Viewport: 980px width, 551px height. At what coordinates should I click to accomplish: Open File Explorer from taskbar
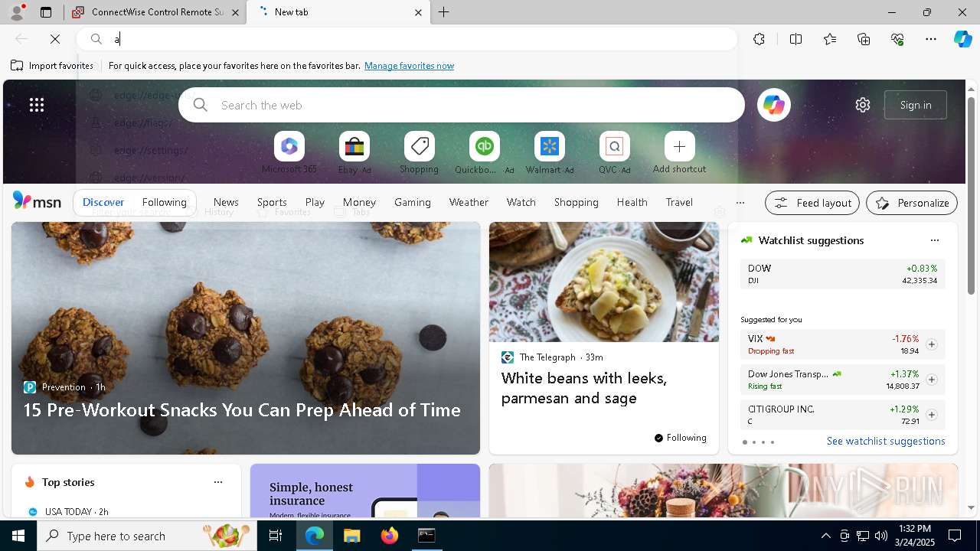(351, 536)
